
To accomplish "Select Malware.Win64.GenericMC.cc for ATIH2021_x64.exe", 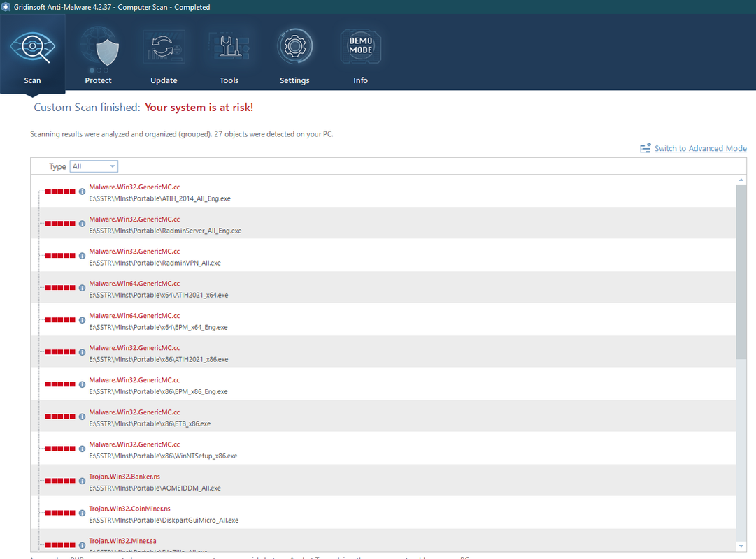I will tap(134, 284).
